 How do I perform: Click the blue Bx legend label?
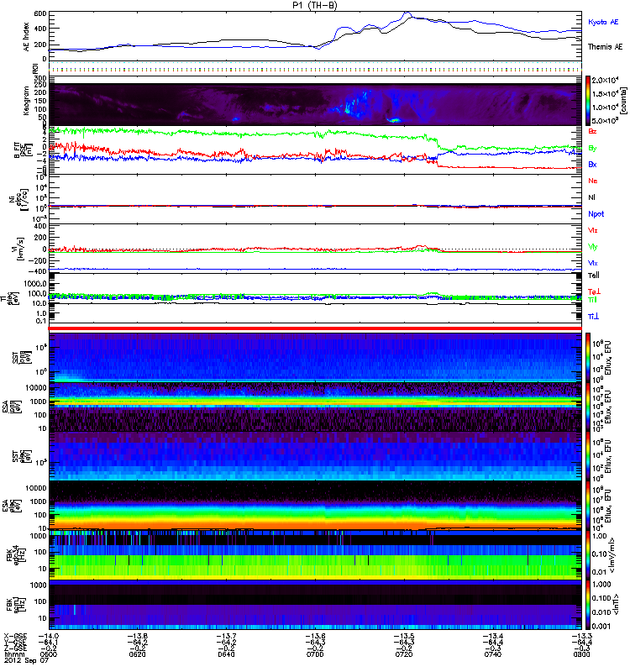coord(592,164)
